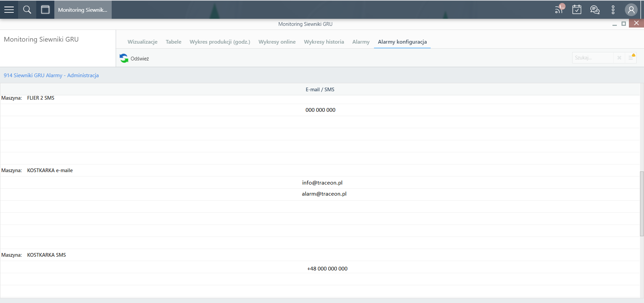Select the +48 000 000 000 entry
This screenshot has height=303, width=644.
point(327,269)
